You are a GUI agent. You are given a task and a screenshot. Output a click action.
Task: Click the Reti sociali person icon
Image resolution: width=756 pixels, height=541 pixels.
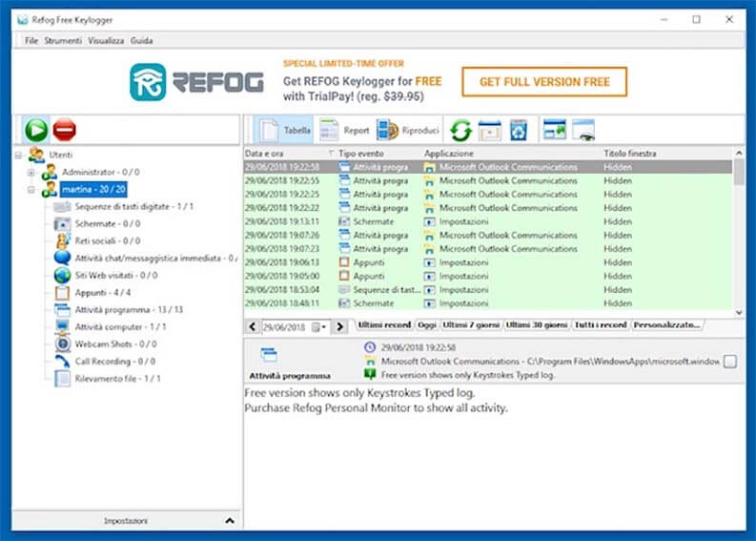coord(62,240)
